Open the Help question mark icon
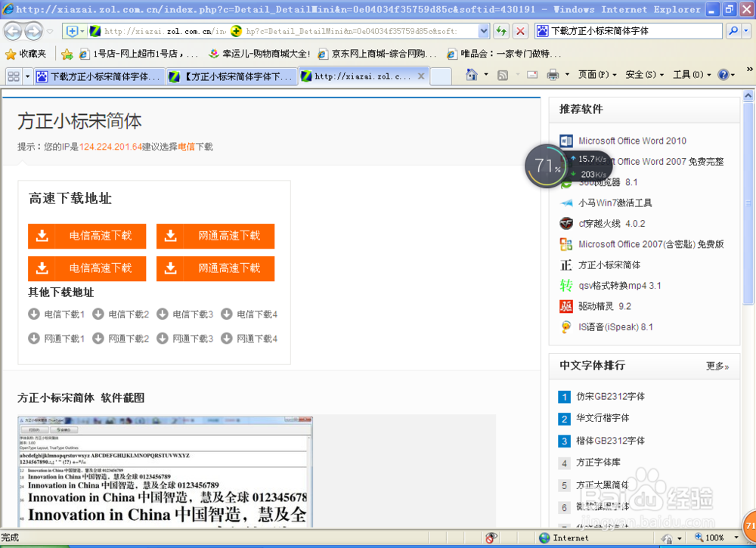756x548 pixels. [723, 75]
